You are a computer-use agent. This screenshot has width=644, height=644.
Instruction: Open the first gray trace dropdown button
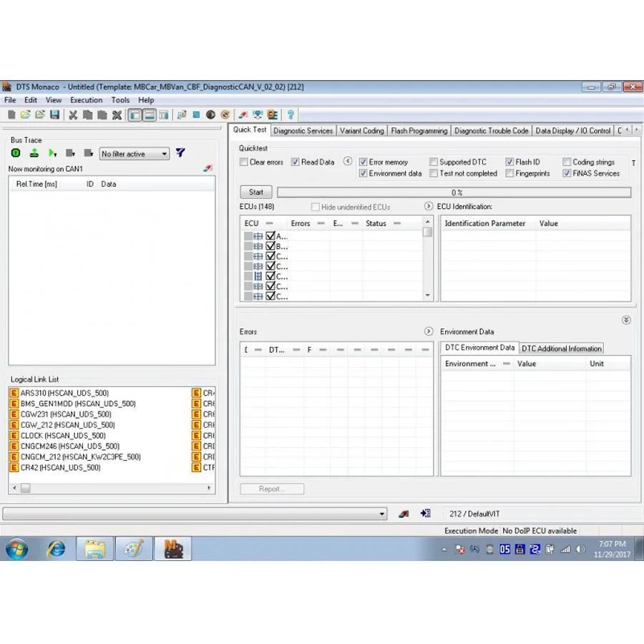coord(70,153)
